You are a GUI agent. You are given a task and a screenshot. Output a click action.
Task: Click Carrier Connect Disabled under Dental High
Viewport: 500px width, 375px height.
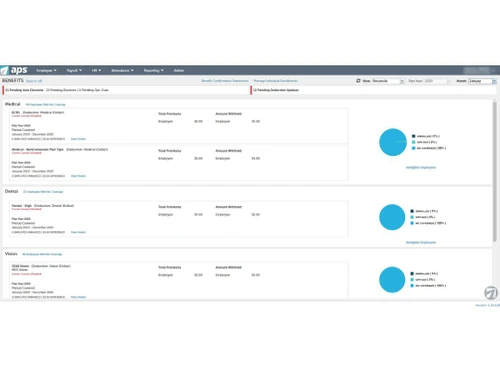point(27,209)
